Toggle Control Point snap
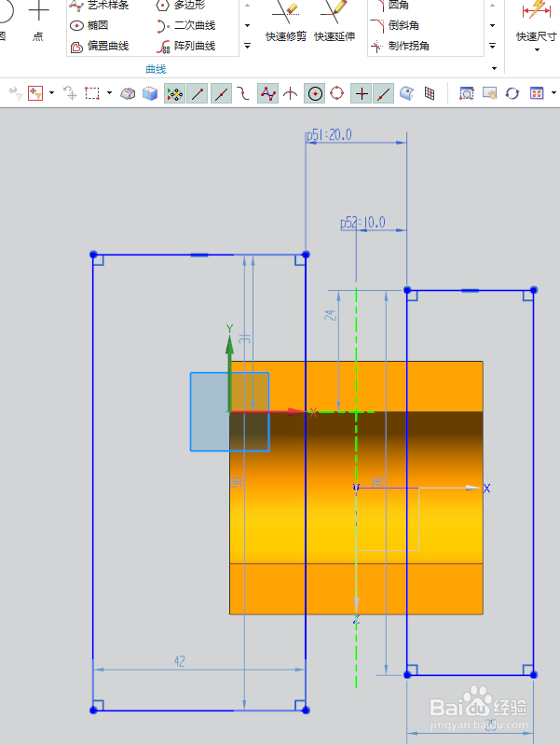This screenshot has height=745, width=560. (x=244, y=93)
